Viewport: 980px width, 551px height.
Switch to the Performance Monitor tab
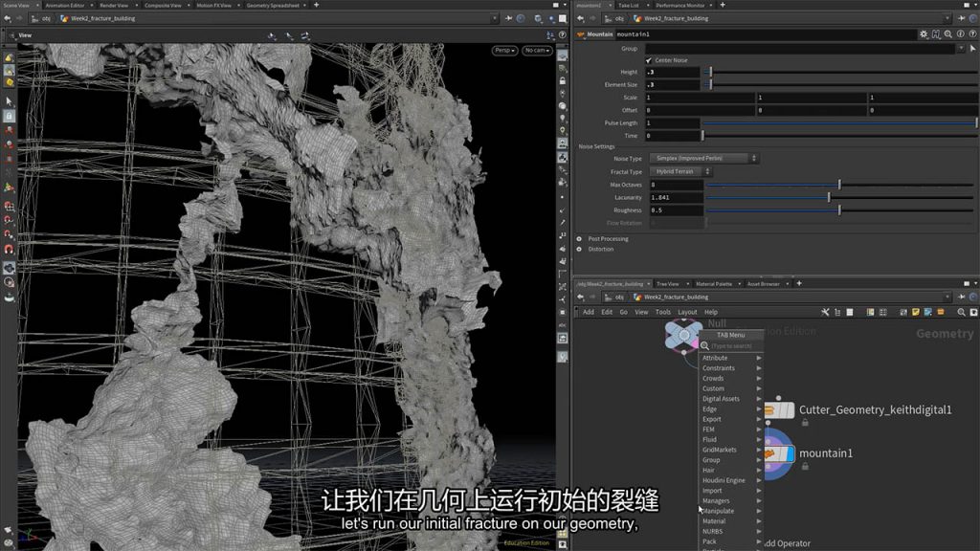click(x=680, y=5)
